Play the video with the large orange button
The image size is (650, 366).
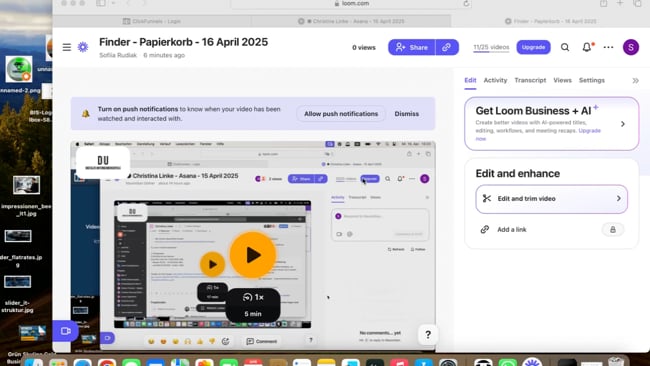(x=253, y=255)
